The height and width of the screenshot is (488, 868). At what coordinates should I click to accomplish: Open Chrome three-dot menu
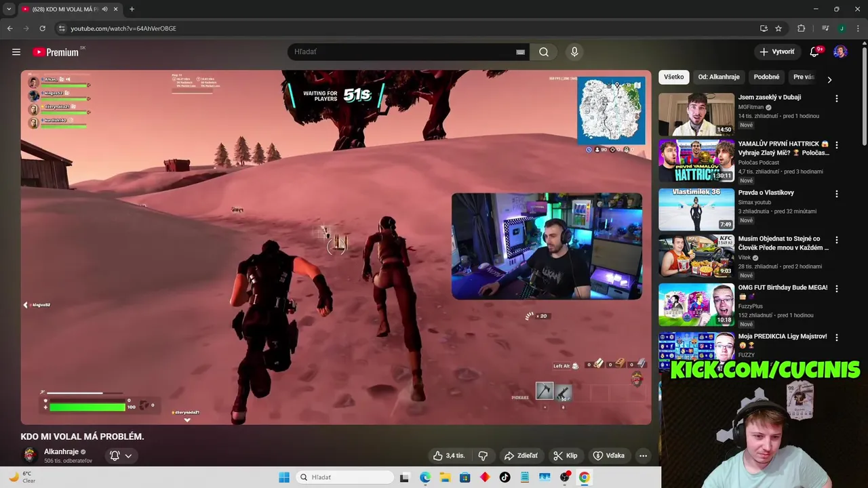coord(857,28)
